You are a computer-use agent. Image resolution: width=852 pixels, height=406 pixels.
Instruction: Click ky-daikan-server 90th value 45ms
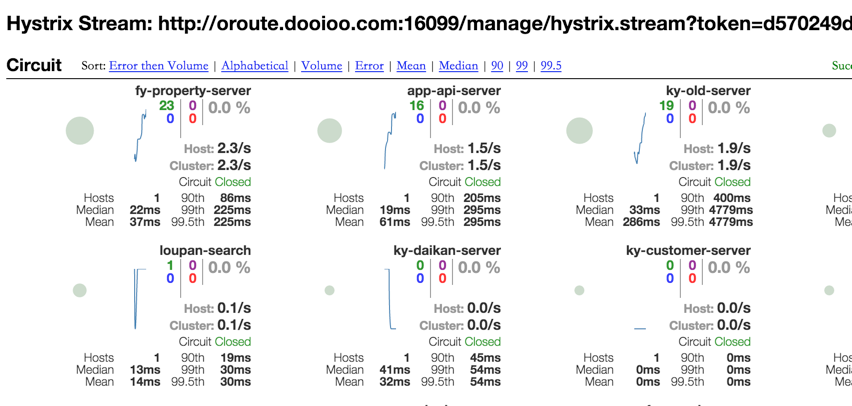click(486, 358)
